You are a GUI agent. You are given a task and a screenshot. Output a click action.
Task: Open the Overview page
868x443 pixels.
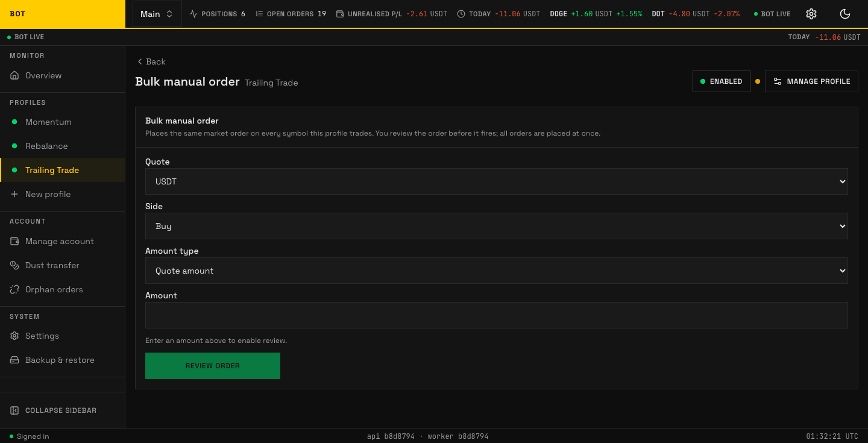[63, 75]
